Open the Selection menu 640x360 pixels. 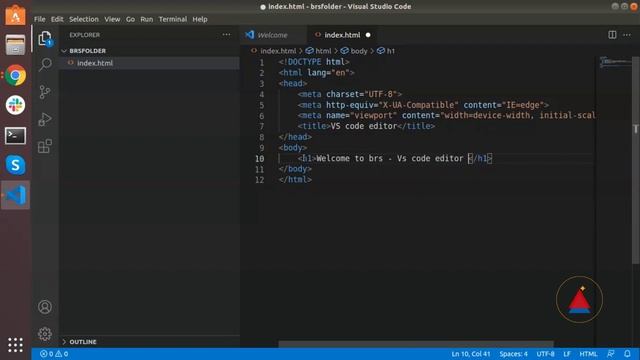pyautogui.click(x=84, y=19)
